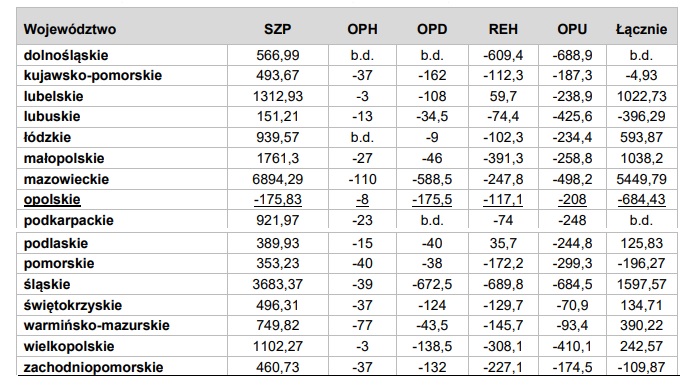Click the underlined SZP value -175,83
The image size is (699, 386).
pos(277,199)
